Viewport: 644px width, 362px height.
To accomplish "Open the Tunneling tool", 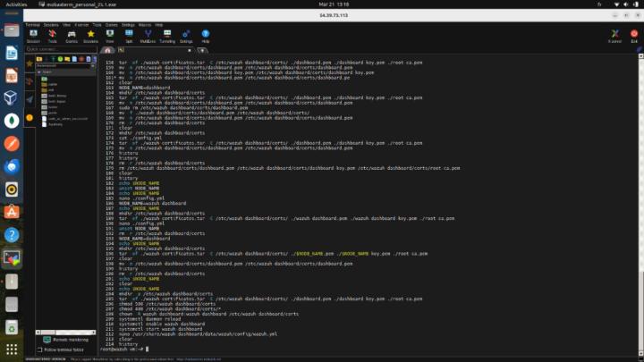I will pos(165,36).
